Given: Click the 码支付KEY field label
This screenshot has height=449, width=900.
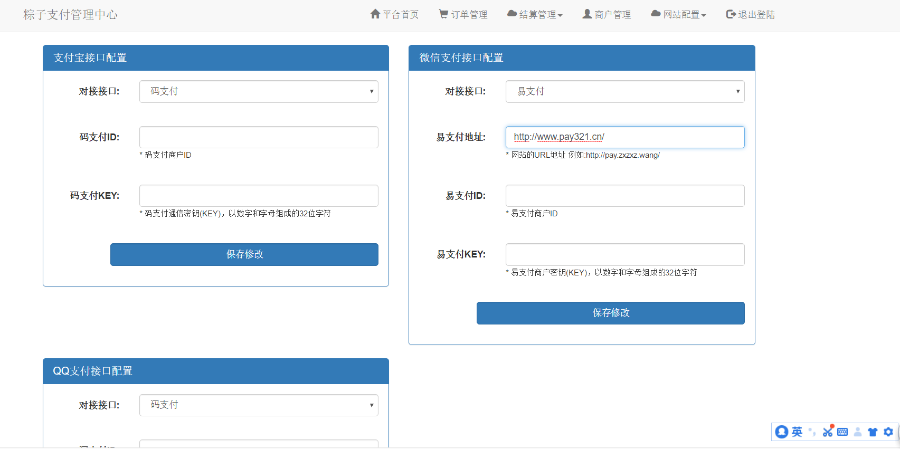Looking at the screenshot, I should click(x=94, y=196).
